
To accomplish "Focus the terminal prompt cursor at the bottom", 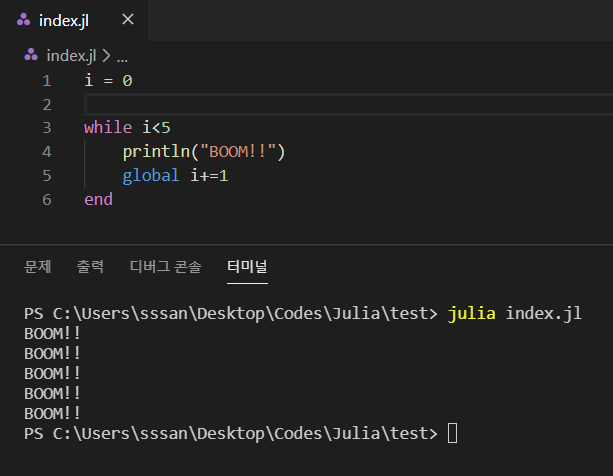I will (x=453, y=433).
